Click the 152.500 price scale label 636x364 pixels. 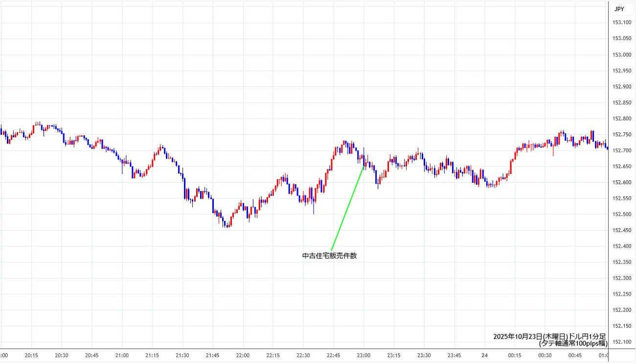point(621,214)
